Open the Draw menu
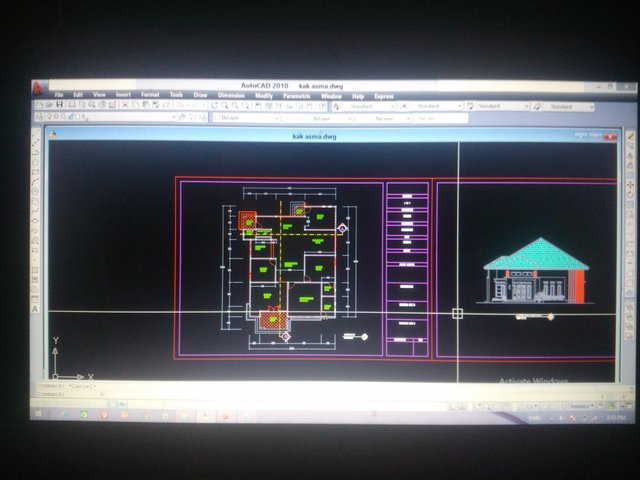640x480 pixels. coord(200,95)
